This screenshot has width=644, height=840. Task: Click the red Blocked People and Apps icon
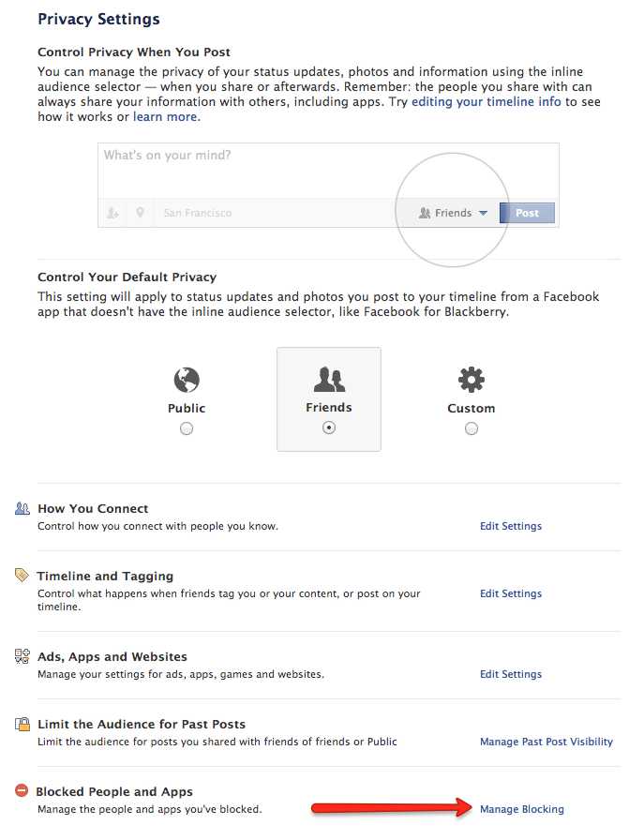point(22,791)
